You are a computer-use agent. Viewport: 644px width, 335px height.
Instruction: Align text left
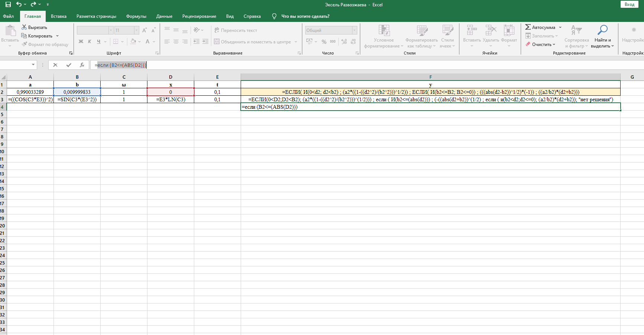(167, 42)
